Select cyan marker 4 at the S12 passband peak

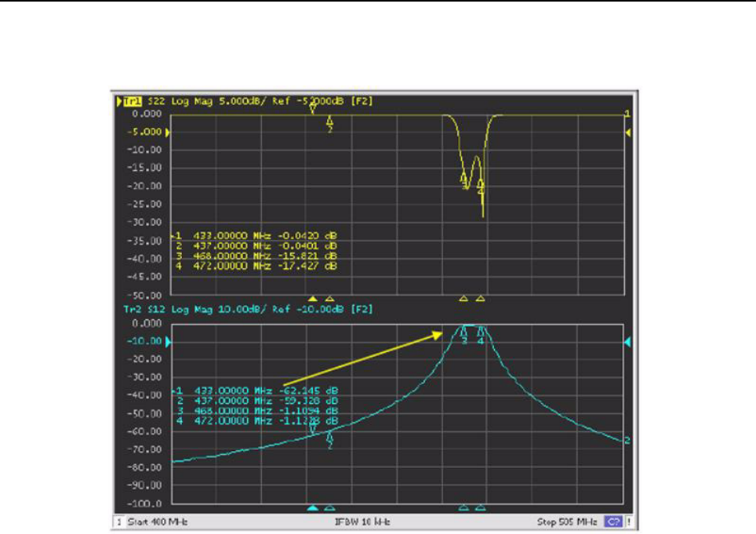coord(481,336)
